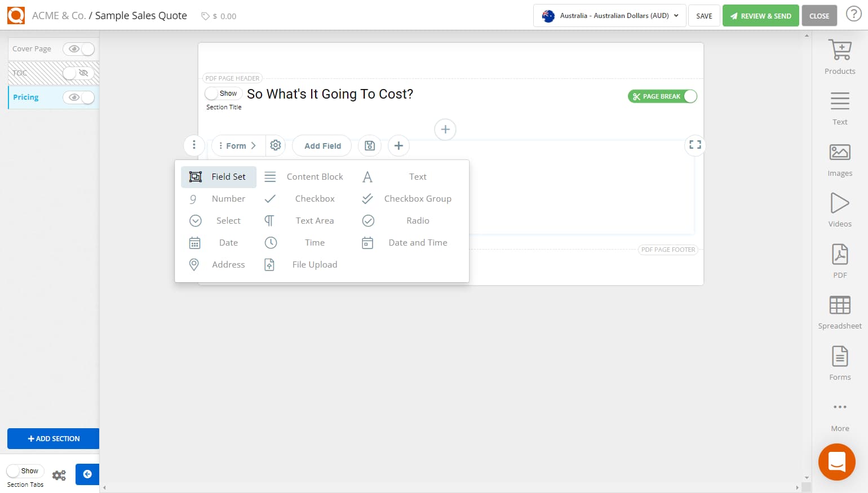Click Add Section in the left panel
This screenshot has width=868, height=493.
53,438
